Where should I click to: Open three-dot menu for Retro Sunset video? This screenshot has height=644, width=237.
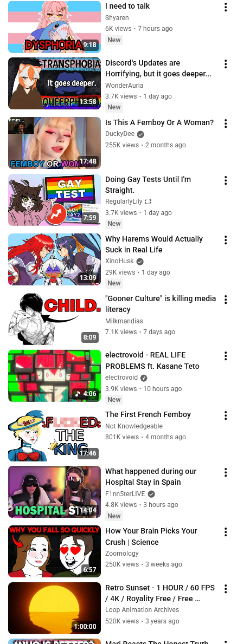(226, 589)
